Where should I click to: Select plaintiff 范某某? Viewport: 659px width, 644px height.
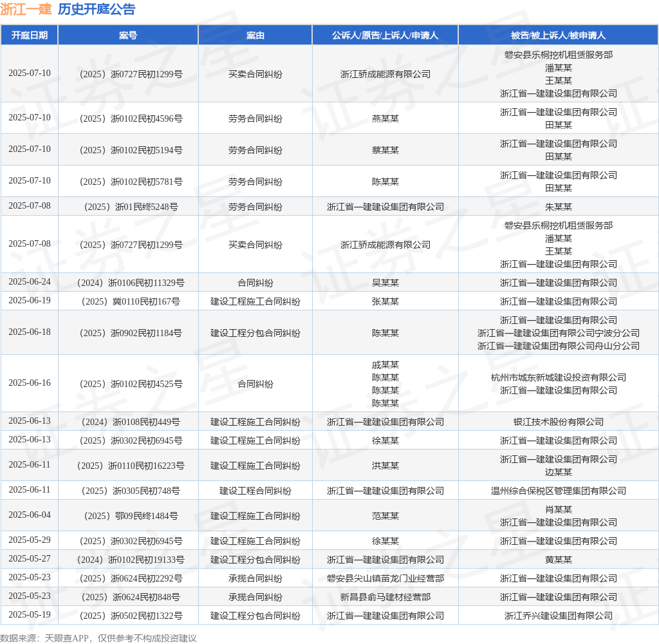(x=385, y=516)
